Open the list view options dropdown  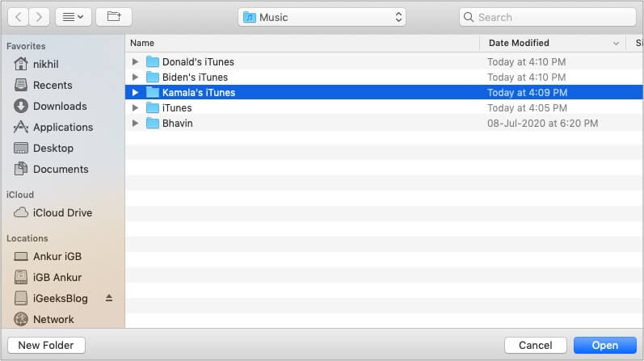[x=73, y=17]
